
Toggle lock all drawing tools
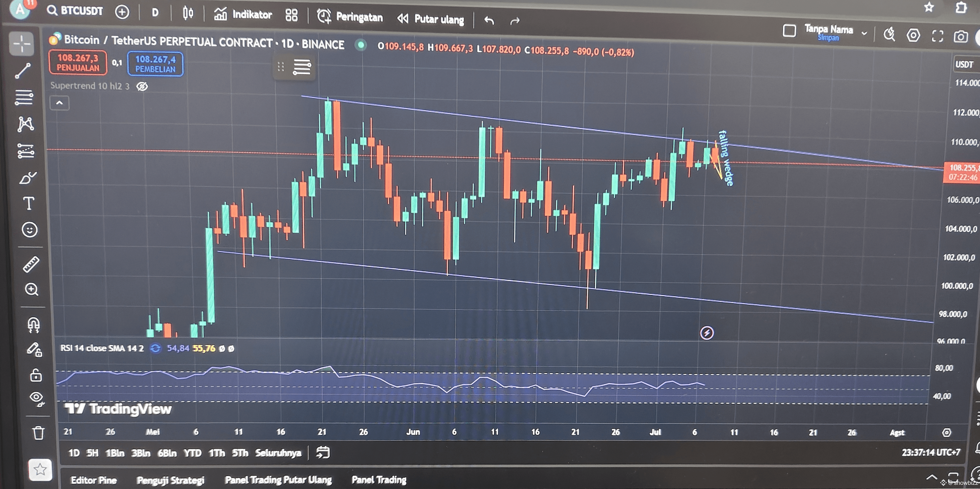(36, 375)
